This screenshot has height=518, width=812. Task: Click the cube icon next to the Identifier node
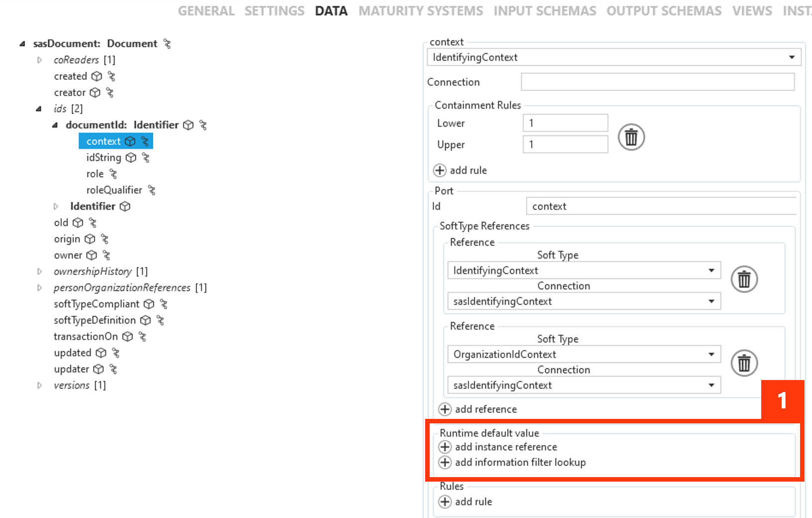(125, 206)
